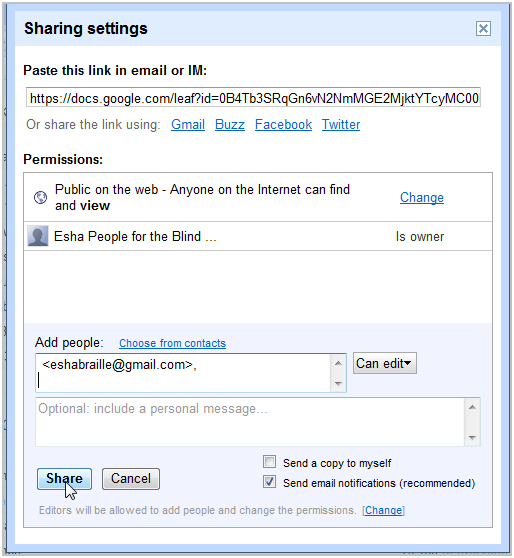Image resolution: width=514 pixels, height=558 pixels.
Task: Click Change link for Public on the web
Action: point(422,198)
